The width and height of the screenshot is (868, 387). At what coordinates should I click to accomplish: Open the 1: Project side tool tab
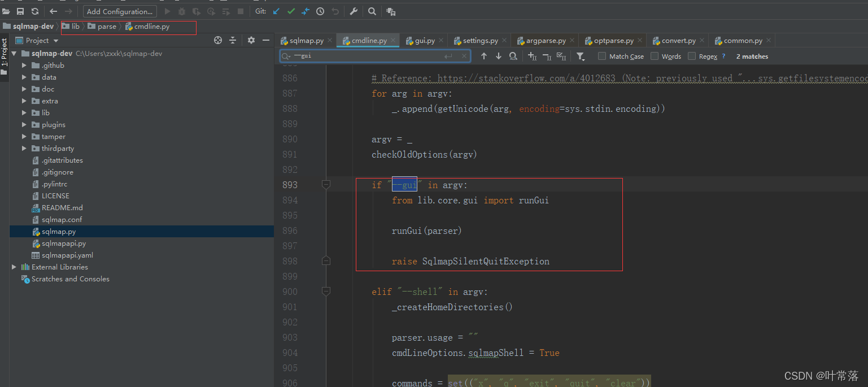click(x=5, y=56)
